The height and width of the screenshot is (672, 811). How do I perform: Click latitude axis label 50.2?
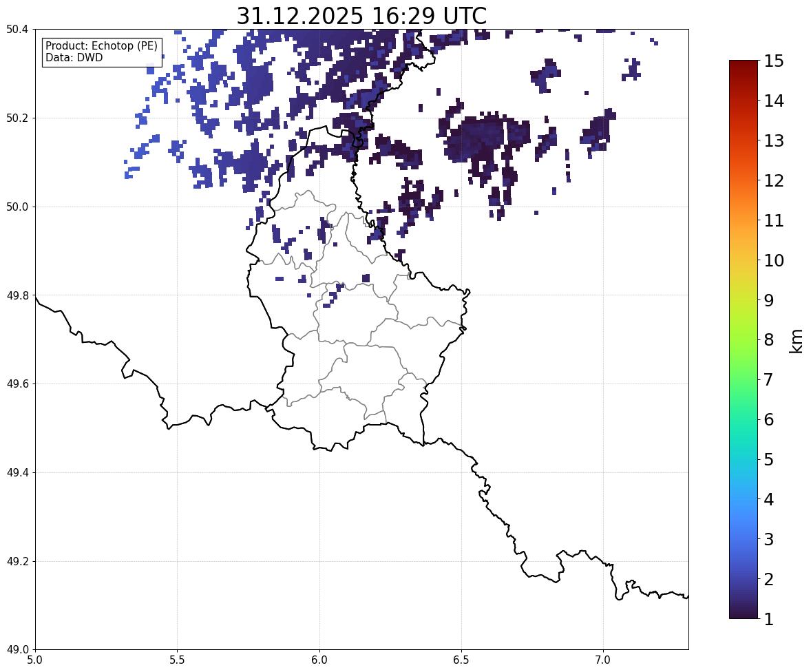(17, 118)
